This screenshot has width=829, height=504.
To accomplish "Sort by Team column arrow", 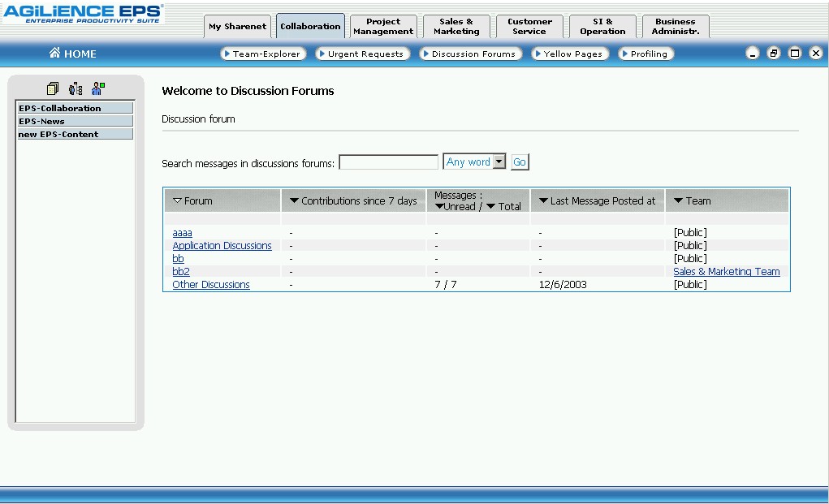I will click(679, 200).
